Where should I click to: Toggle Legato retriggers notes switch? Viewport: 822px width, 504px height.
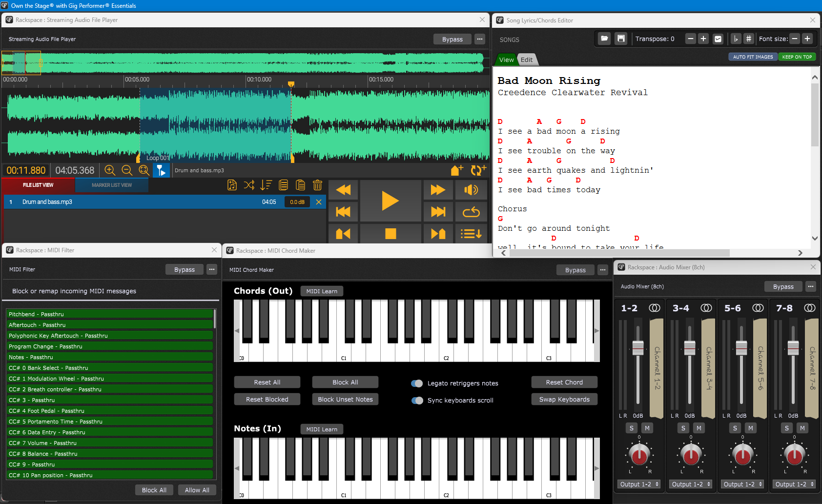(417, 383)
